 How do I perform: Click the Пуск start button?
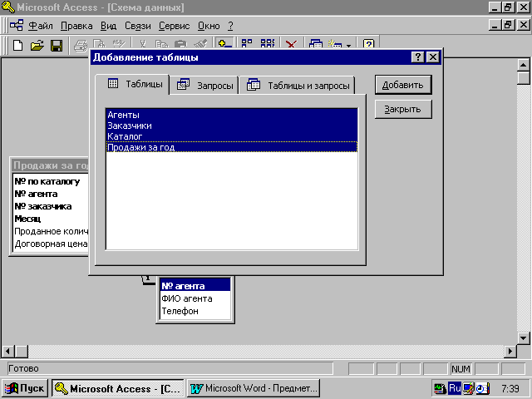[25, 388]
